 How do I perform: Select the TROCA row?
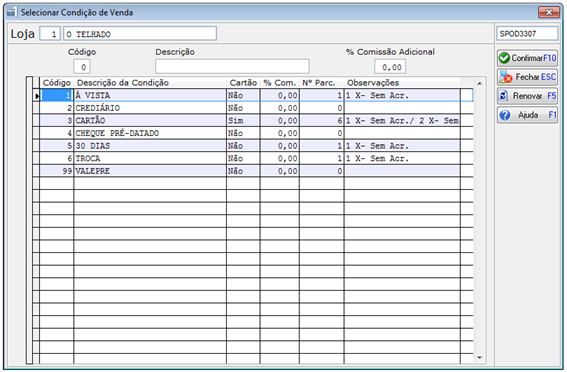pyautogui.click(x=253, y=159)
